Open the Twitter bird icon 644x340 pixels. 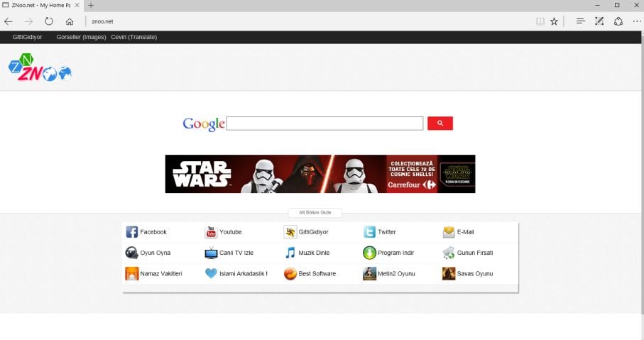pyautogui.click(x=369, y=232)
